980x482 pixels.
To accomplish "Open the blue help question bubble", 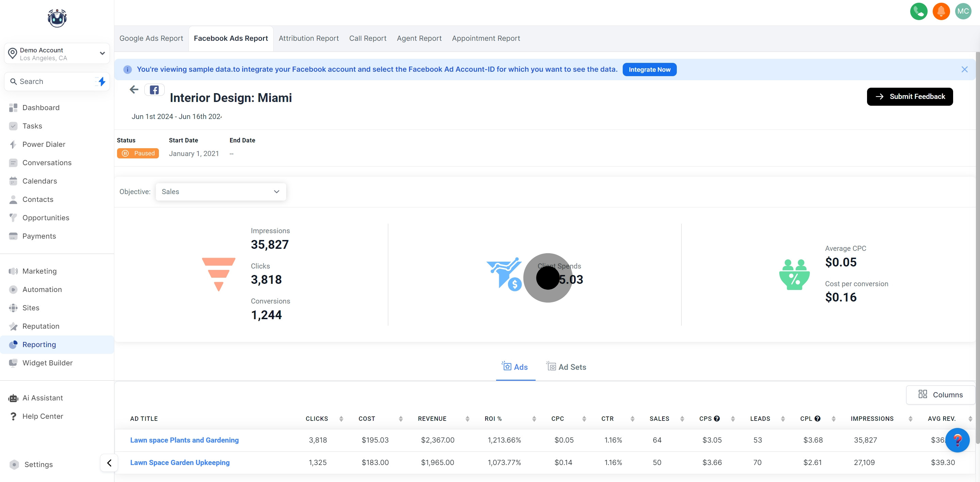I will (957, 440).
